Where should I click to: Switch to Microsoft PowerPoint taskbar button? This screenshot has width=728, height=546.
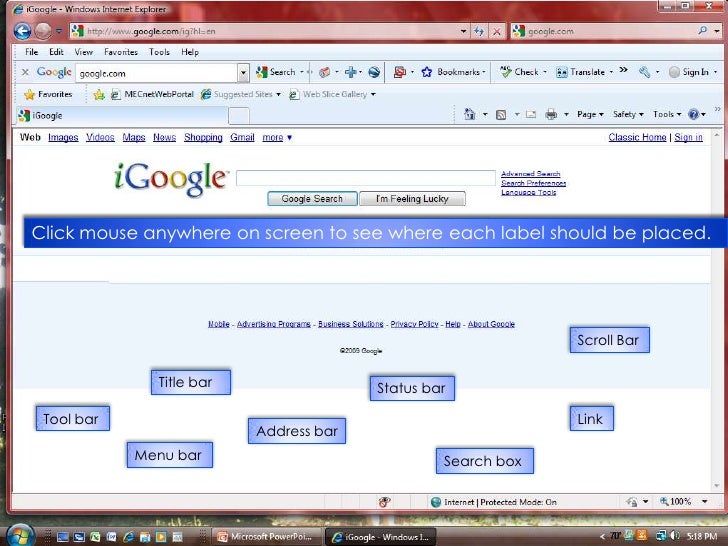[x=266, y=537]
